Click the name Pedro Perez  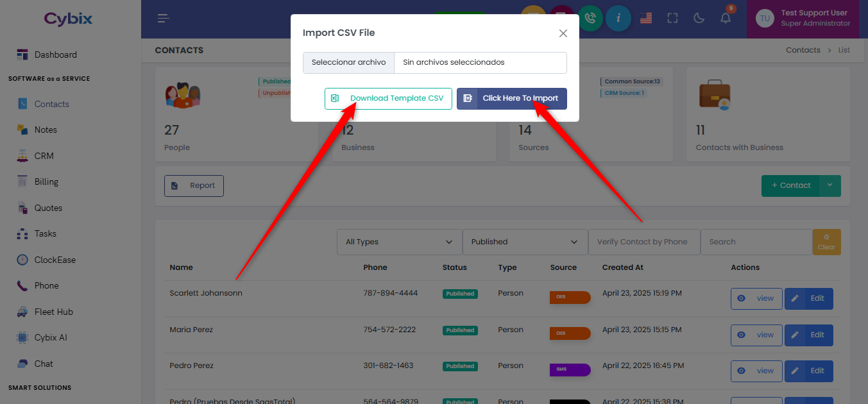pyautogui.click(x=192, y=366)
